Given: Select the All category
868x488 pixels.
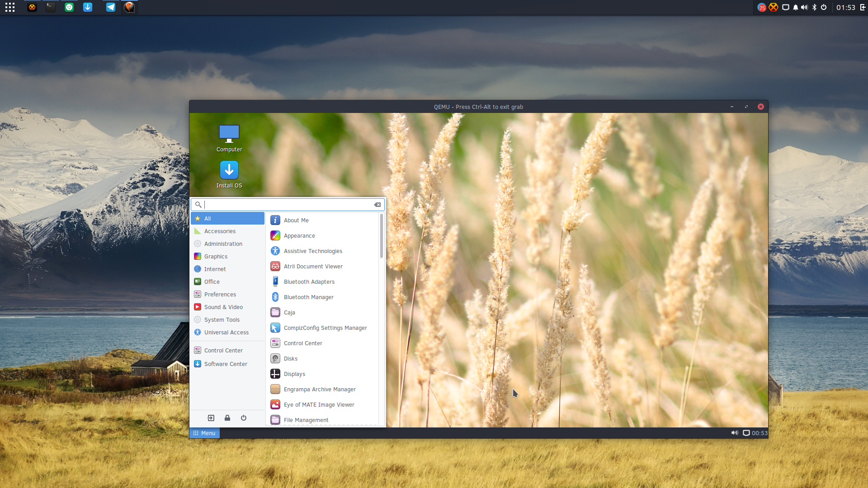Looking at the screenshot, I should click(x=227, y=218).
